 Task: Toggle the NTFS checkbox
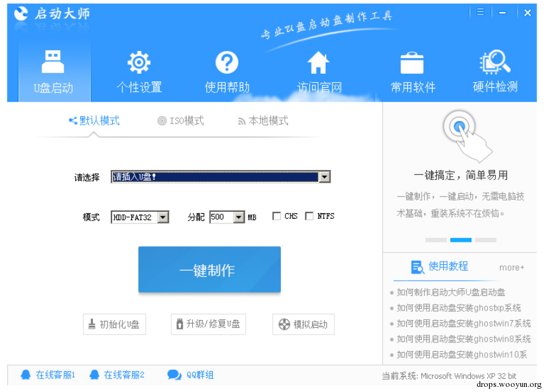[x=309, y=216]
